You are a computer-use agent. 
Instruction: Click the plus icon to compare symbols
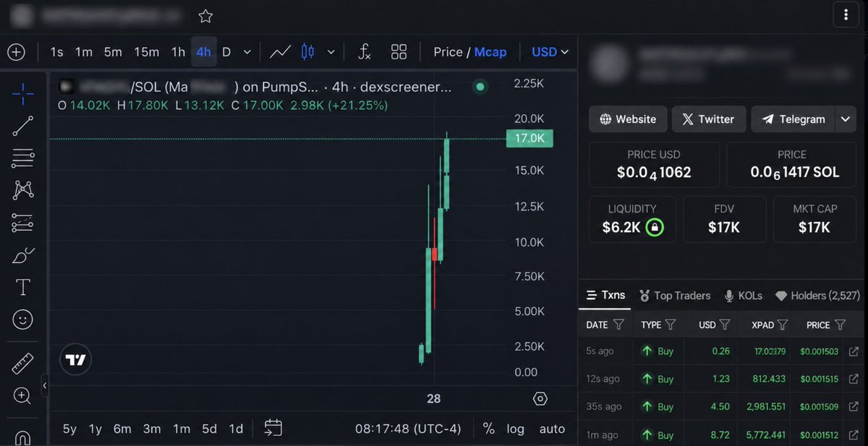point(16,52)
